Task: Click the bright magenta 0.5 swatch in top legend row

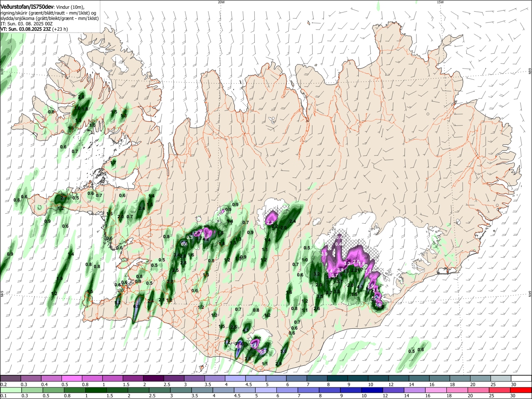Action: [x=71, y=379]
